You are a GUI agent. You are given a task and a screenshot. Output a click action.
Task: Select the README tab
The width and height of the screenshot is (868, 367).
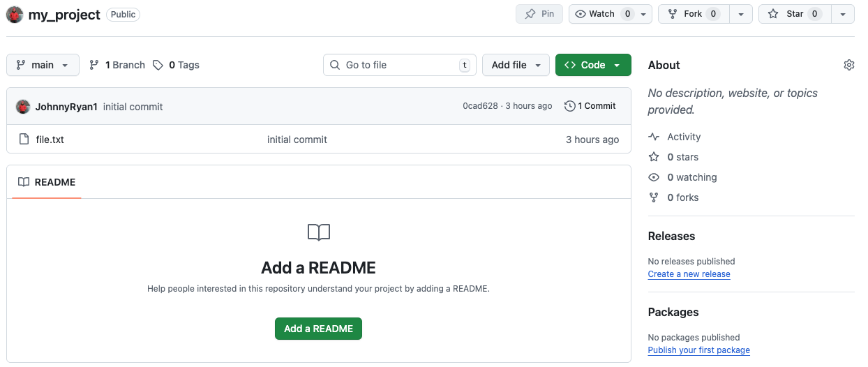47,182
